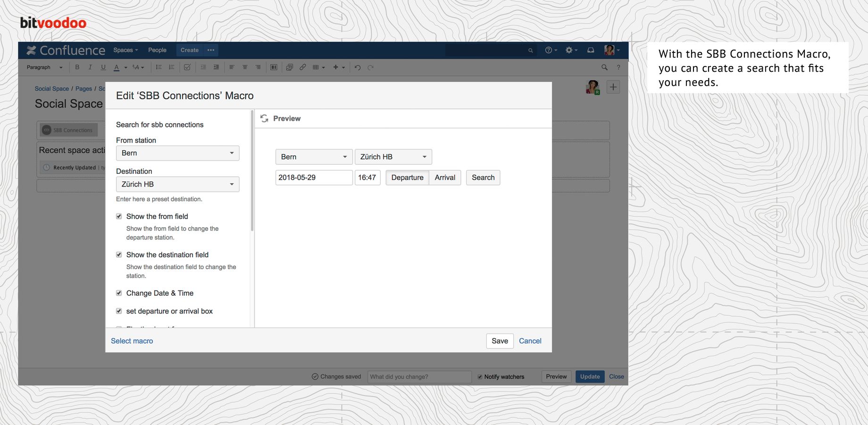Align text right

tap(258, 67)
